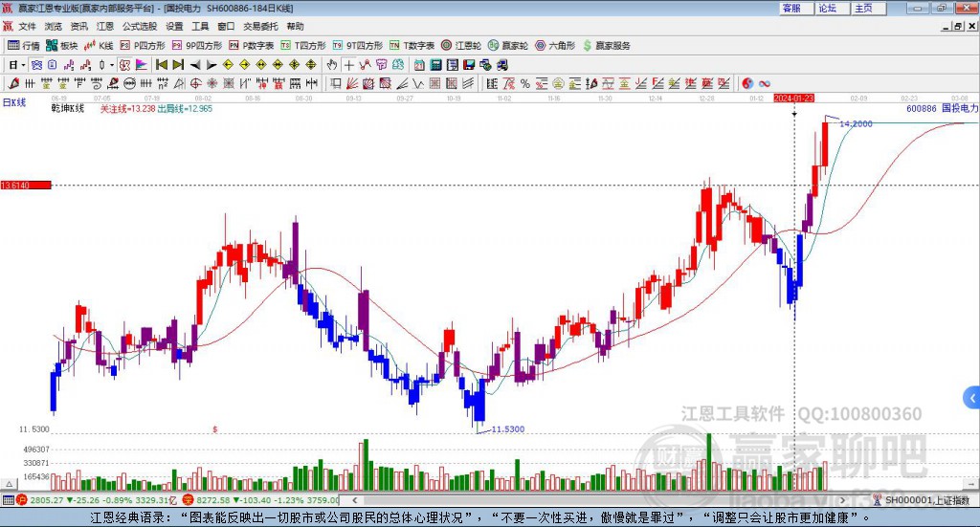
Task: Open the 设置 menu
Action: pos(174,26)
